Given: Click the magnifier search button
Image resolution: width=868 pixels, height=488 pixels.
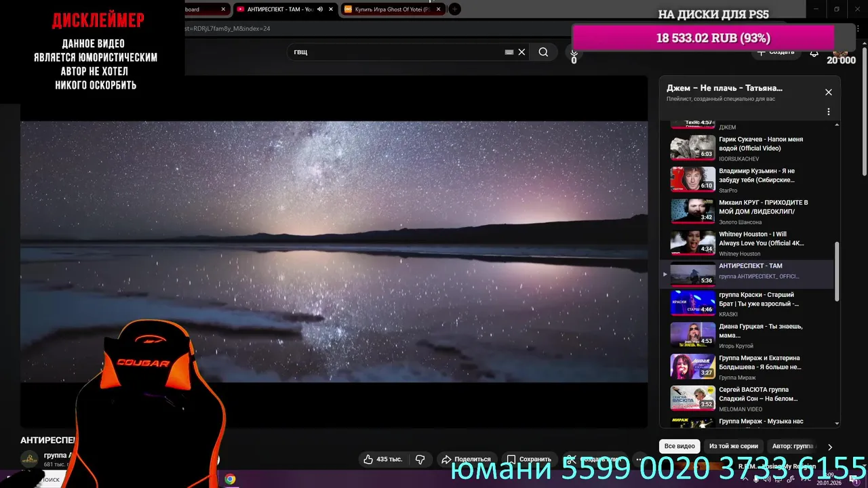Looking at the screenshot, I should (543, 52).
